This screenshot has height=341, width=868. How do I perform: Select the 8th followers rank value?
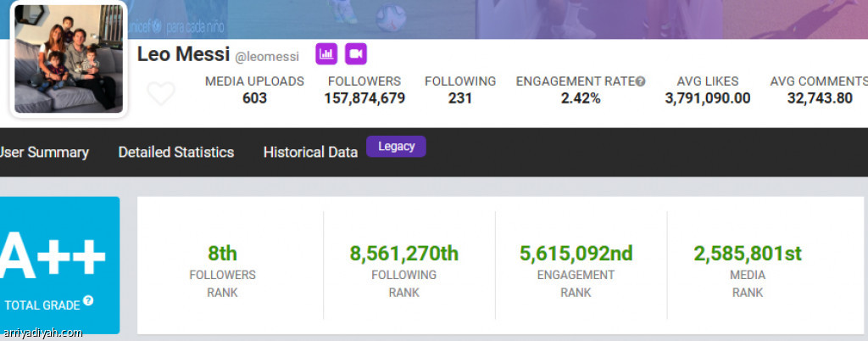(x=223, y=254)
